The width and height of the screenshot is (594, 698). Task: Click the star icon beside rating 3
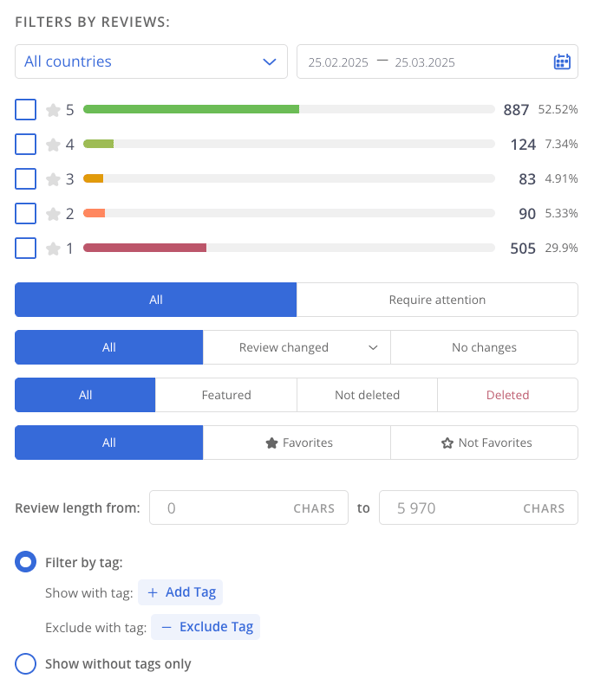click(x=53, y=179)
